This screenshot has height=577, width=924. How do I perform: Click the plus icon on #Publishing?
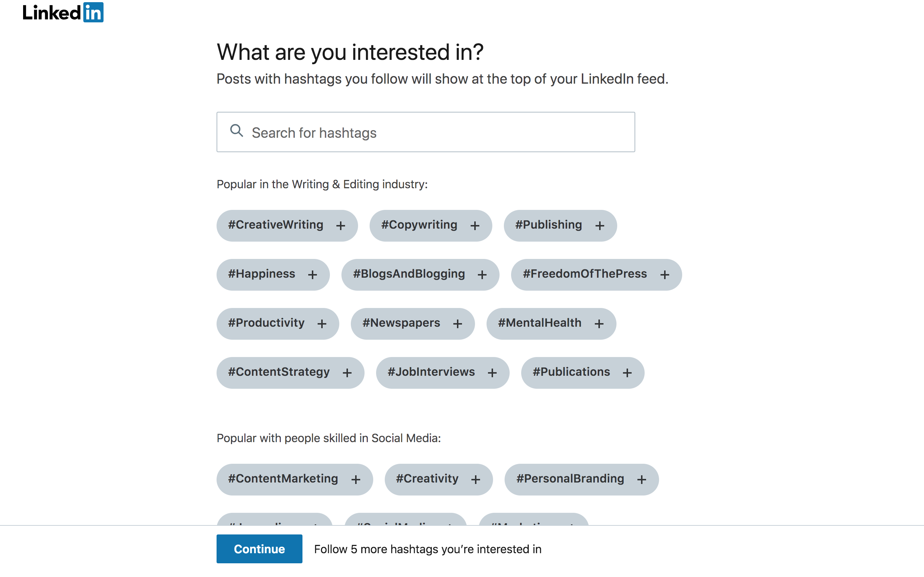(x=600, y=226)
